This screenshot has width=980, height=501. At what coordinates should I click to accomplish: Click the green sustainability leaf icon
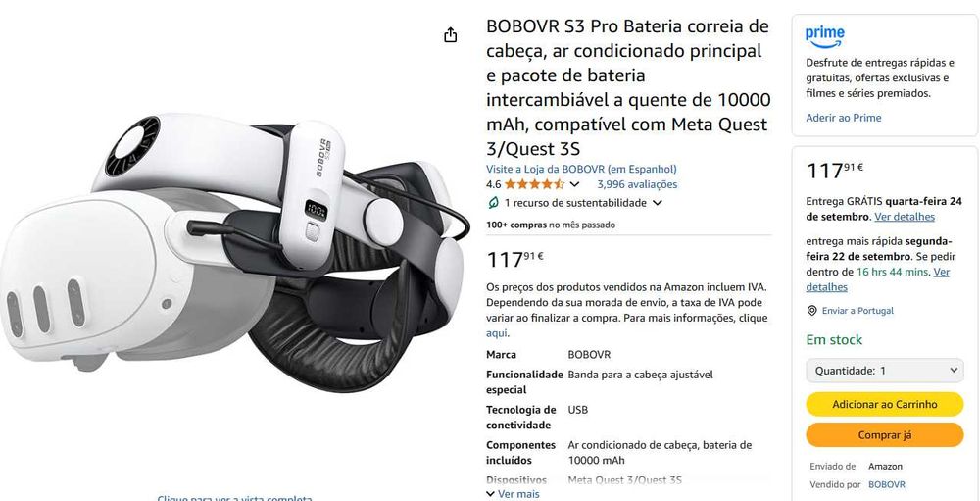493,203
